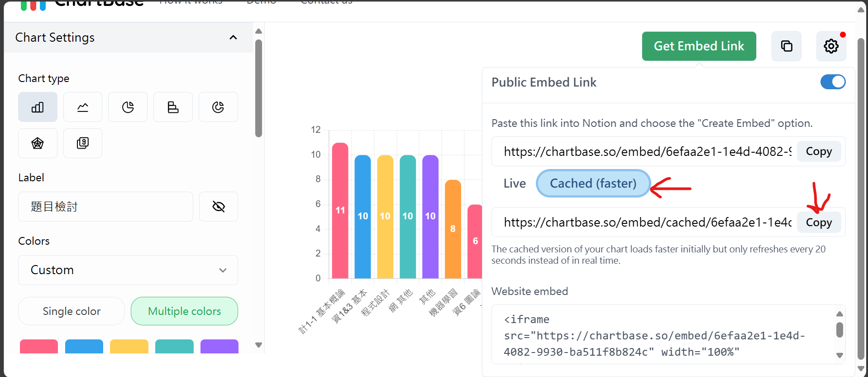Copy the cached embed link
868x377 pixels.
point(818,222)
